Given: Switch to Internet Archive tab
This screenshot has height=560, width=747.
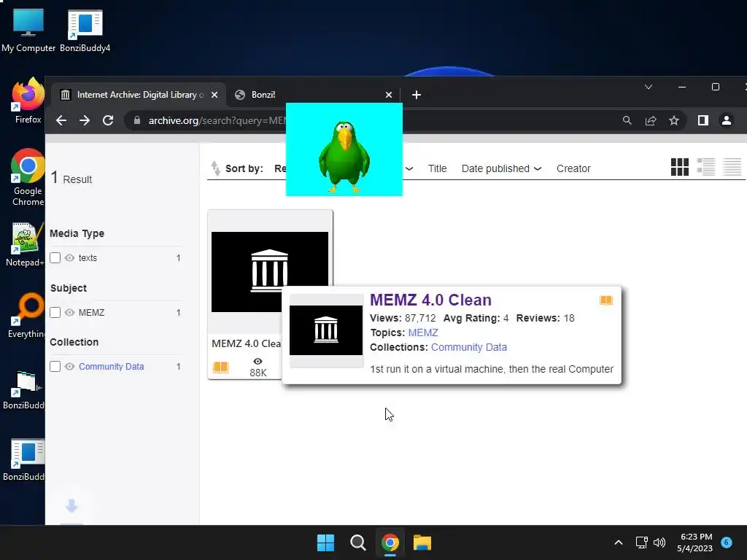Looking at the screenshot, I should coord(139,95).
